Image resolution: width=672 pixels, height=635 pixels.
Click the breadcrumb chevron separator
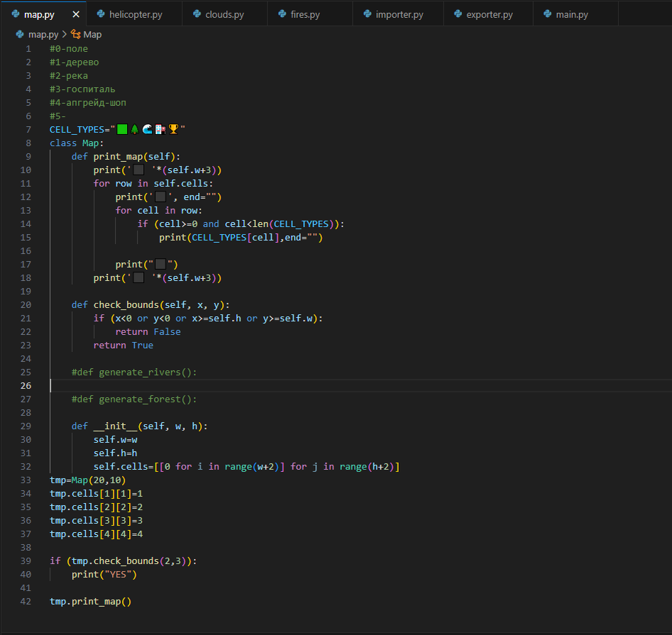click(65, 34)
